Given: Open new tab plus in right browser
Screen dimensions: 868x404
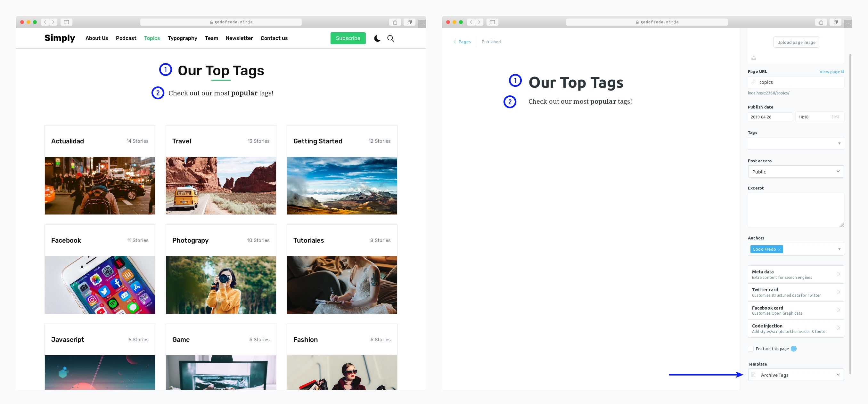Looking at the screenshot, I should [848, 24].
